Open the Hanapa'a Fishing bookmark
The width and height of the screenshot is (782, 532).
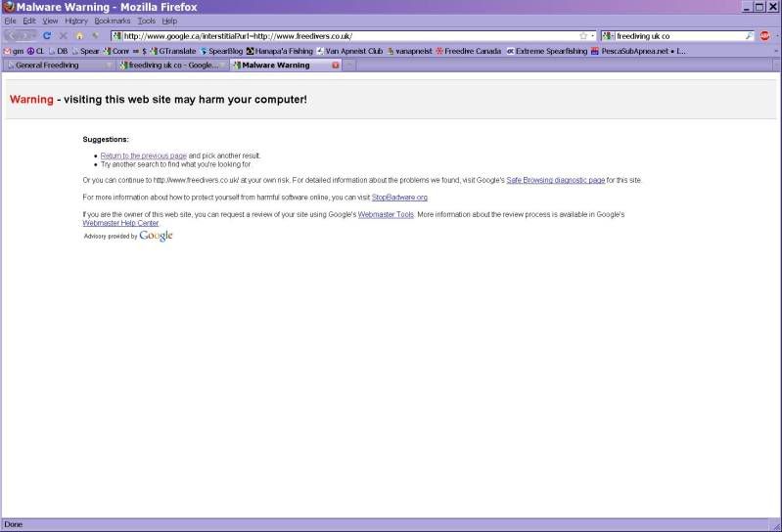point(280,51)
